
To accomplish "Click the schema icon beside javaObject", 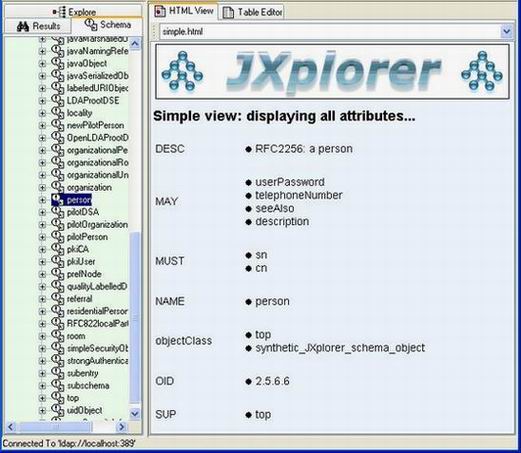I will point(58,63).
